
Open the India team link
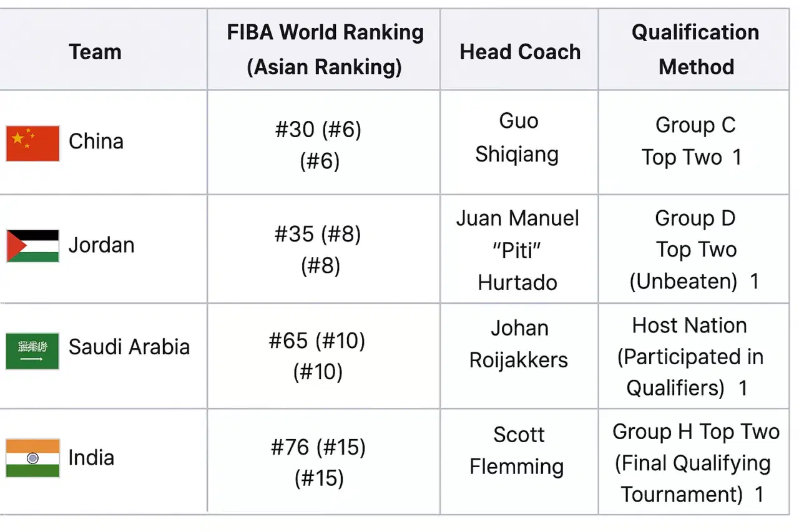click(x=91, y=457)
